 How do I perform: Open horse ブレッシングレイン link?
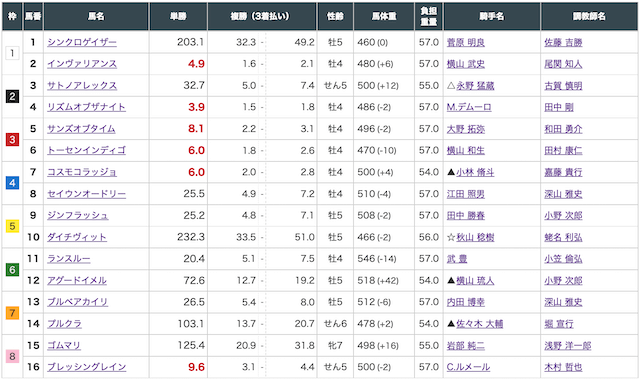click(87, 367)
